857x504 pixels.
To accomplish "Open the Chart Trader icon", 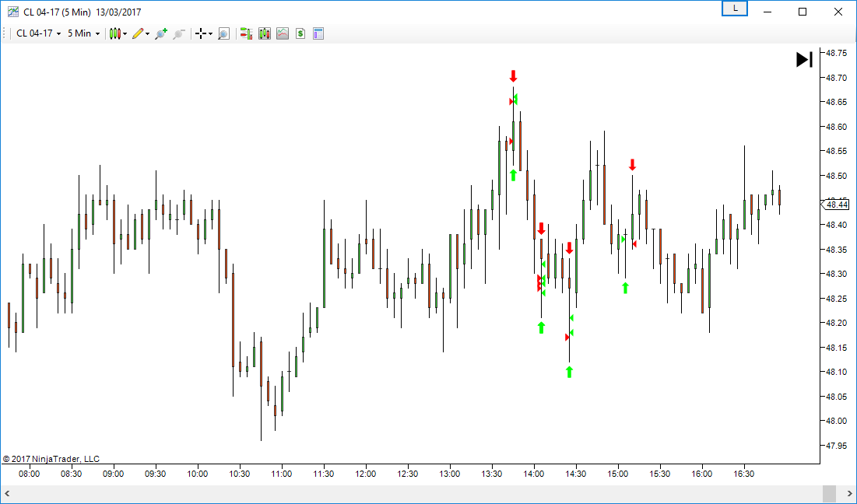I will point(246,33).
